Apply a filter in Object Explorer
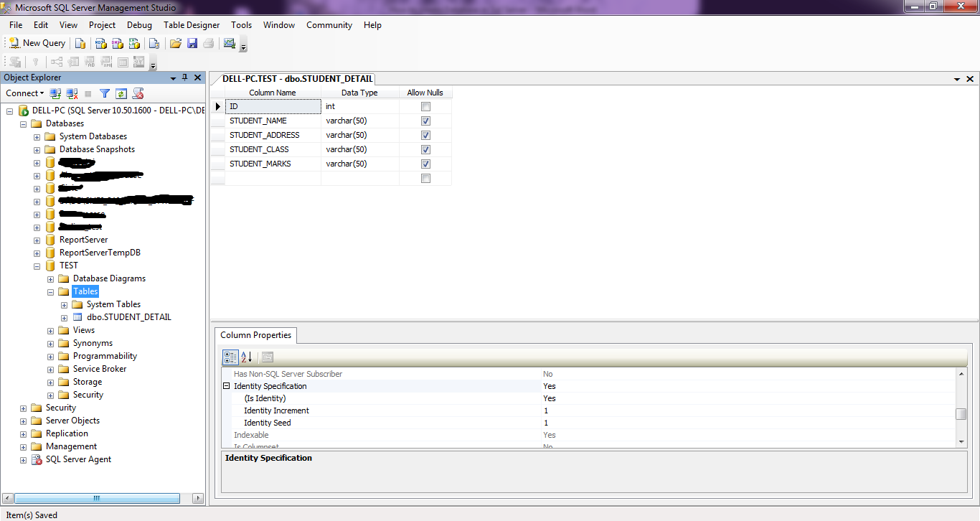980x521 pixels. click(x=104, y=93)
